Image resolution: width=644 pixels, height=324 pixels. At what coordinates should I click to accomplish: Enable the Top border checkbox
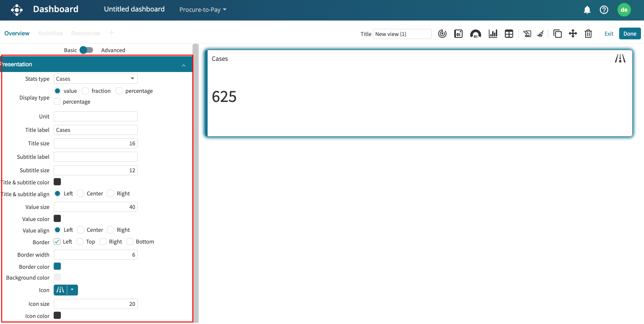(x=80, y=242)
